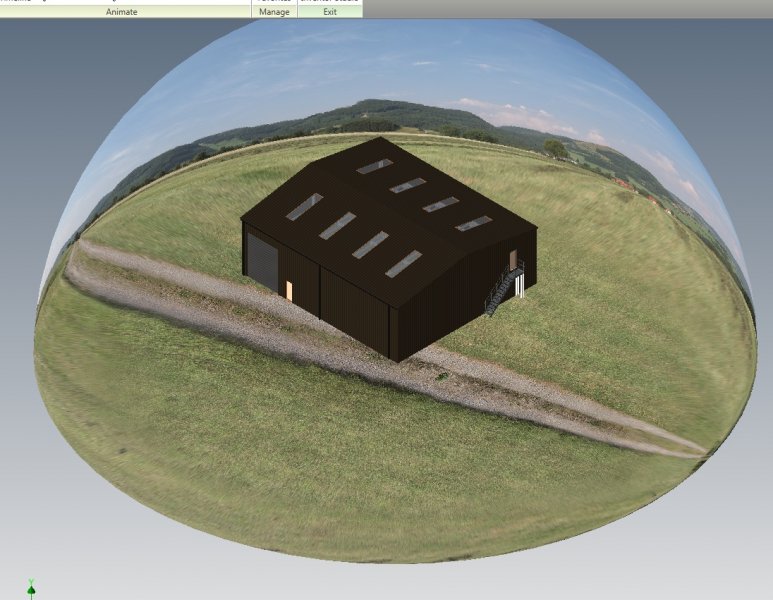This screenshot has width=773, height=600.
Task: Select the metal staircase on the building side
Action: [x=503, y=289]
